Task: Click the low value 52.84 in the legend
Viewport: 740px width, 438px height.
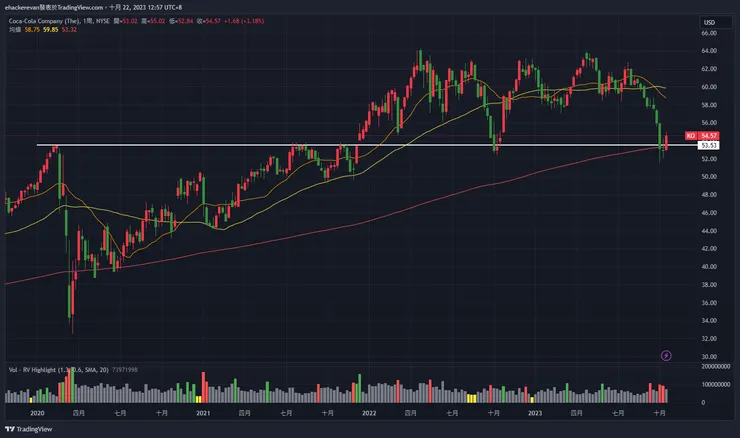Action: tap(185, 21)
